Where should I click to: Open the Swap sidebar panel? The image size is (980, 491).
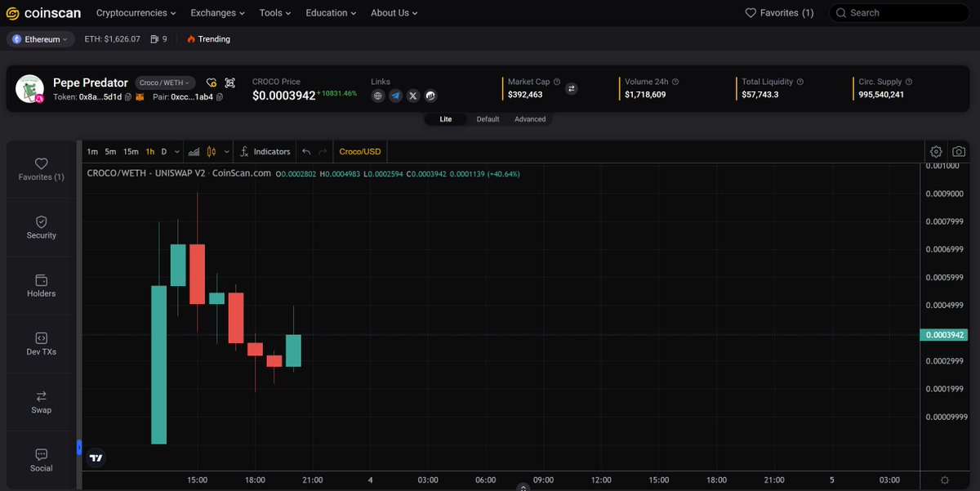pos(42,403)
